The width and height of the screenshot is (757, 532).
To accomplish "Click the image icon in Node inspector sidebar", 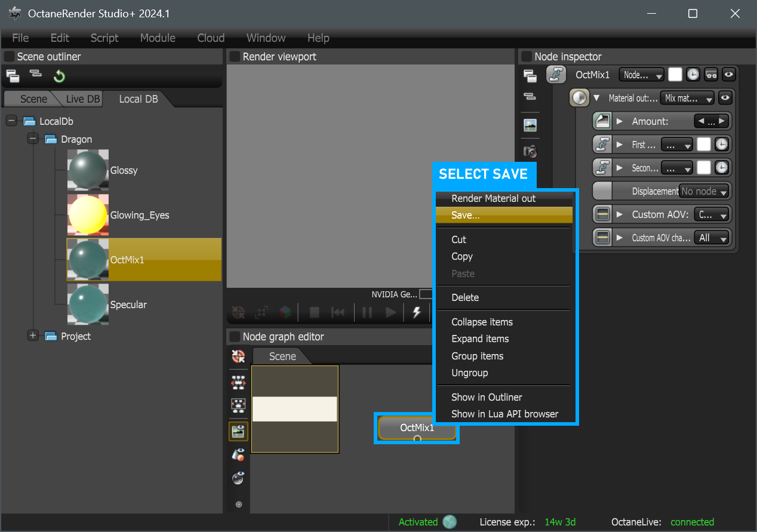I will click(x=530, y=125).
